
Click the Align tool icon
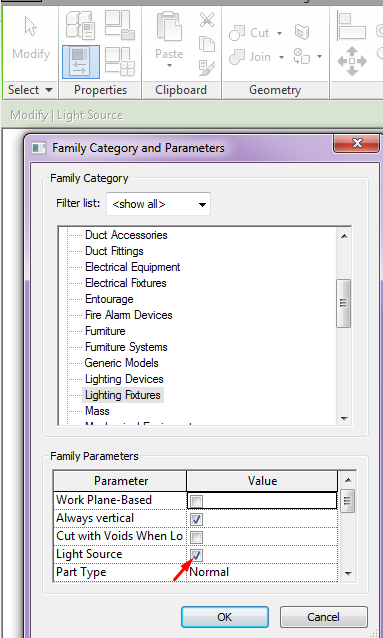[x=352, y=26]
